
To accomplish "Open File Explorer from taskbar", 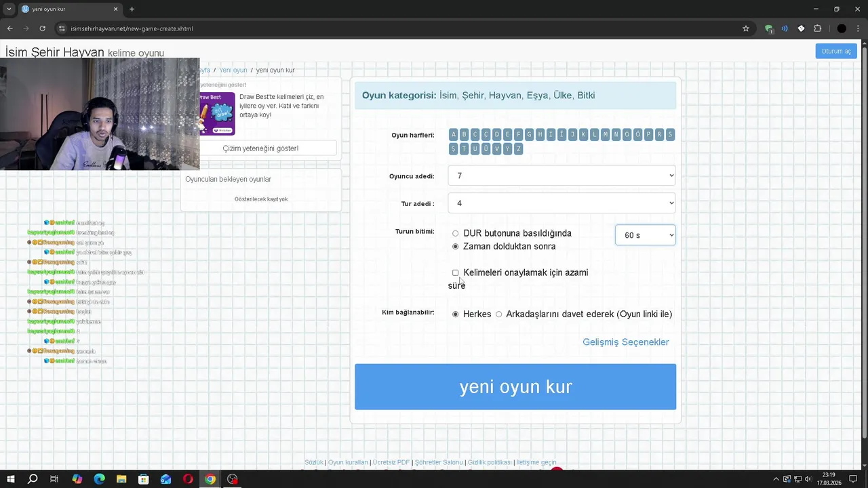I will [121, 479].
